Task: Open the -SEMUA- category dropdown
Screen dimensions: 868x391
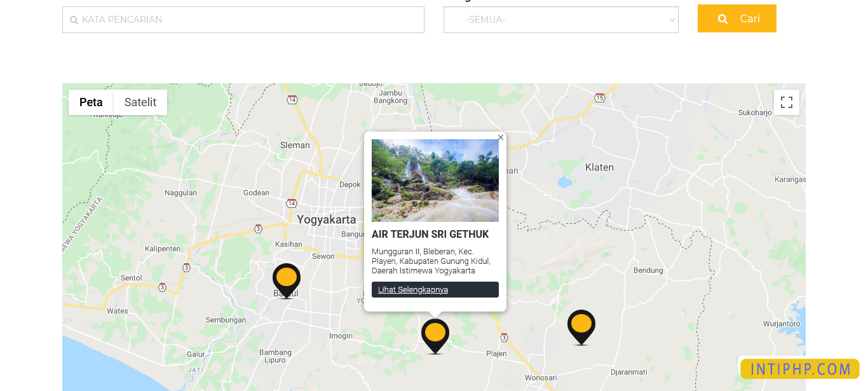Action: coord(561,20)
